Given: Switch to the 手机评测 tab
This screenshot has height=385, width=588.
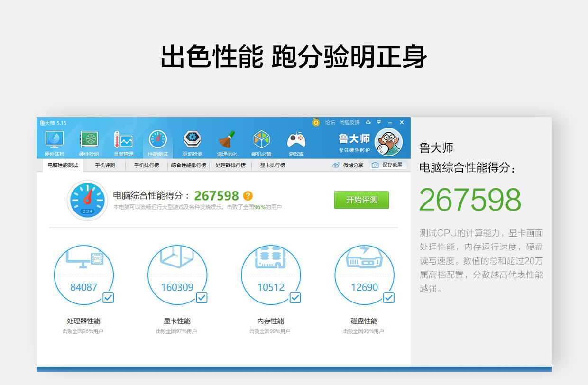Looking at the screenshot, I should [105, 165].
